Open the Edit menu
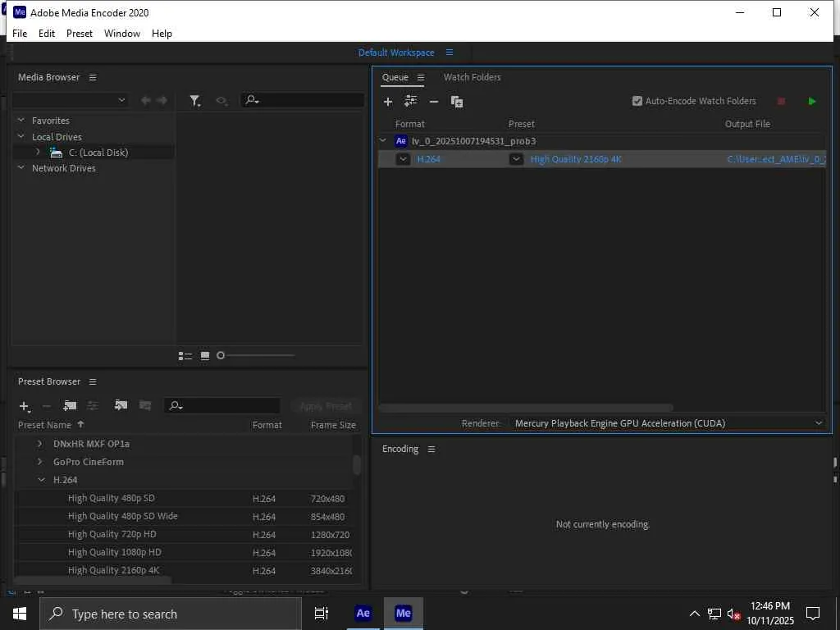Image resolution: width=840 pixels, height=630 pixels. (47, 33)
